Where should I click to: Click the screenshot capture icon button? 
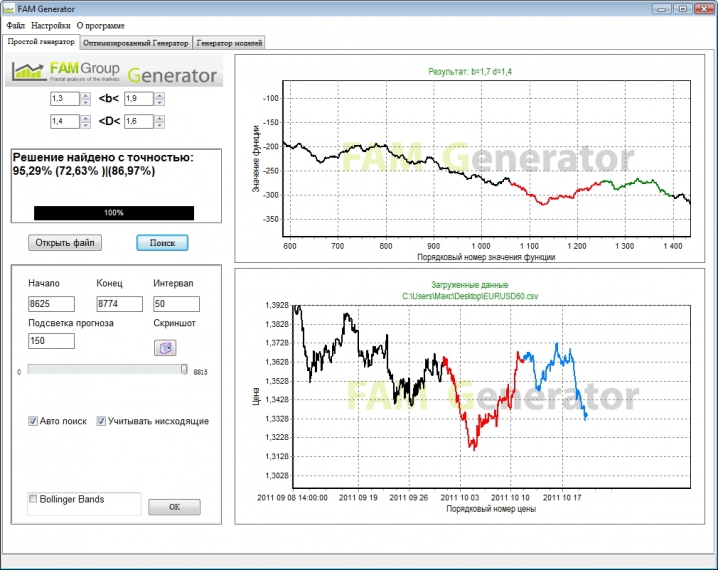click(165, 348)
